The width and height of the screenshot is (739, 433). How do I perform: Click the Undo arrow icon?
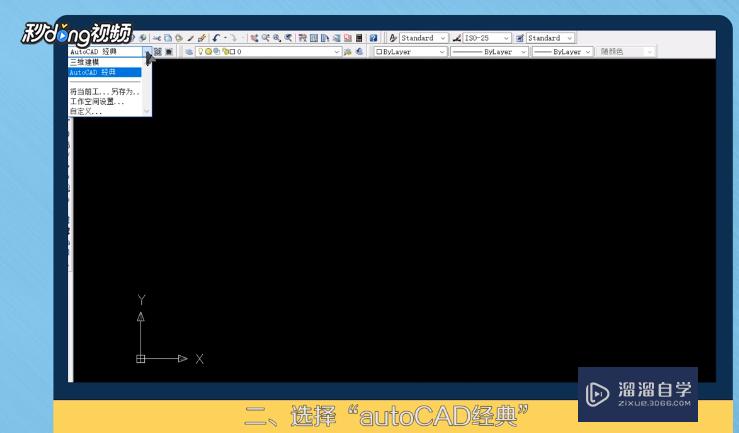tap(216, 38)
